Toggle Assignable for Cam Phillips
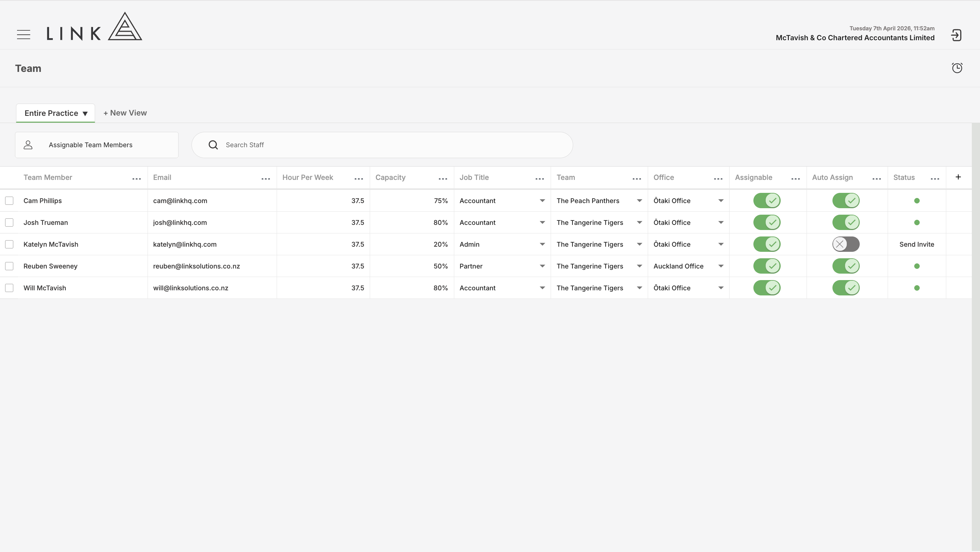Screen dimensions: 980x552 767,200
